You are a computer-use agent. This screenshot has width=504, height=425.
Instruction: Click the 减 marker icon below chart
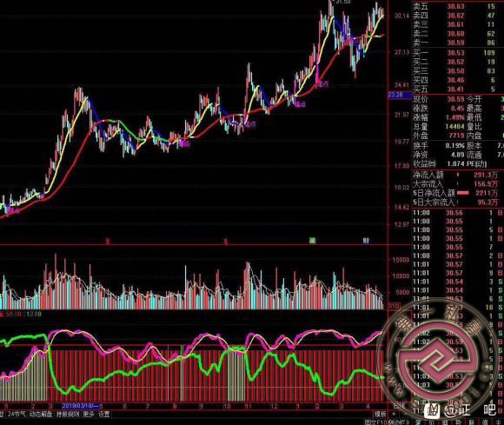313,240
